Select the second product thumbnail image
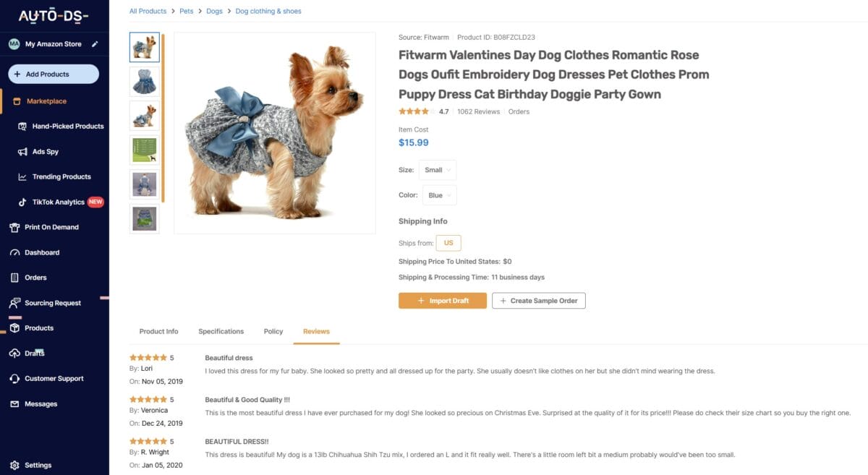Image resolution: width=868 pixels, height=475 pixels. (145, 82)
